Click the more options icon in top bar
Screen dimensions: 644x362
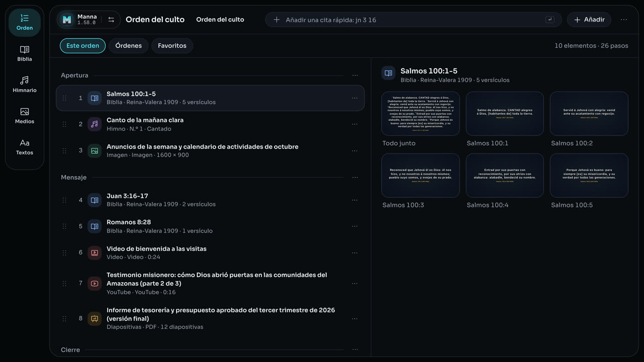pos(624,20)
